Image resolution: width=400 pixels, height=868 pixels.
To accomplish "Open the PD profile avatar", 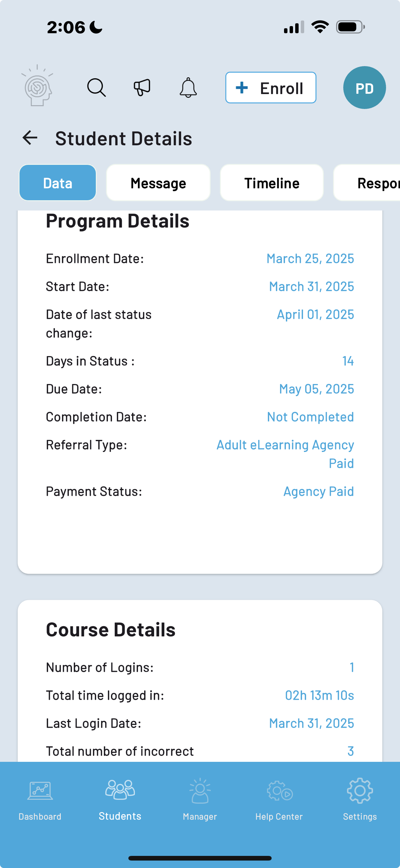I will (364, 88).
